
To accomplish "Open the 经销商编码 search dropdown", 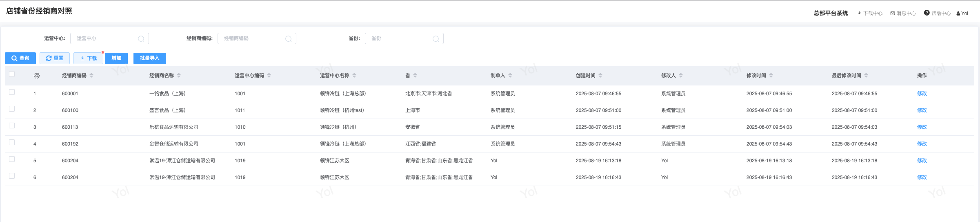I will click(x=257, y=38).
